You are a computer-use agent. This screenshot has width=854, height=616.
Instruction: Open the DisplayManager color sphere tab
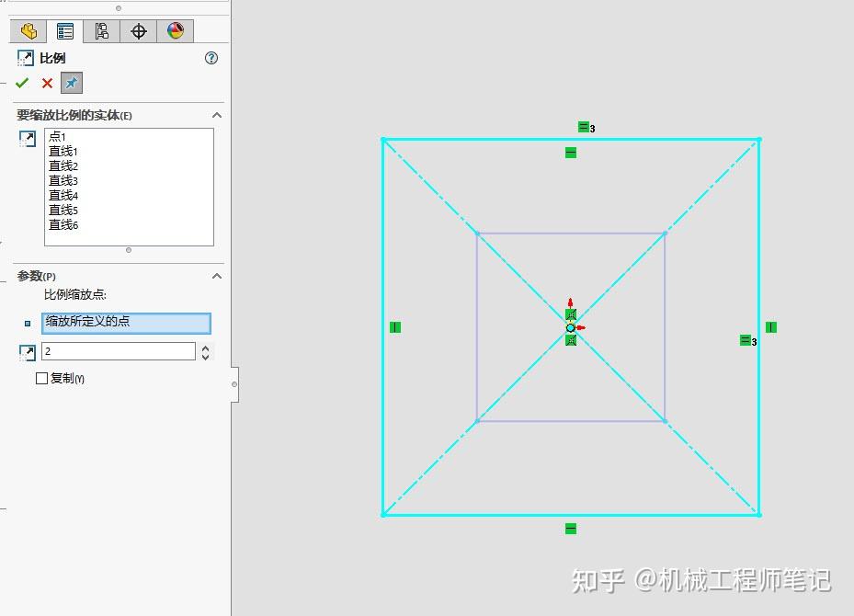click(x=176, y=31)
